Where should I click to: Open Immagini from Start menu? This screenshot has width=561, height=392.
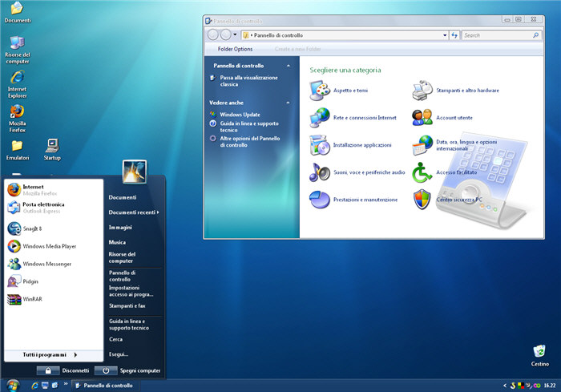point(120,228)
